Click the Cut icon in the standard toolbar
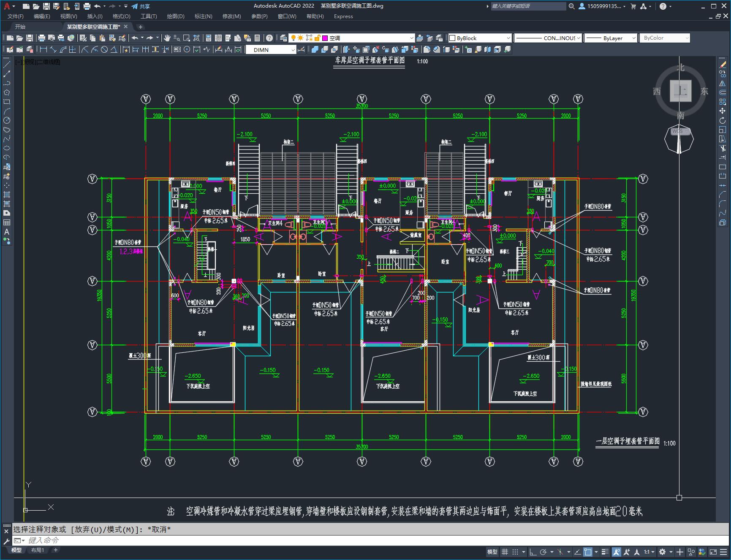 coord(83,38)
